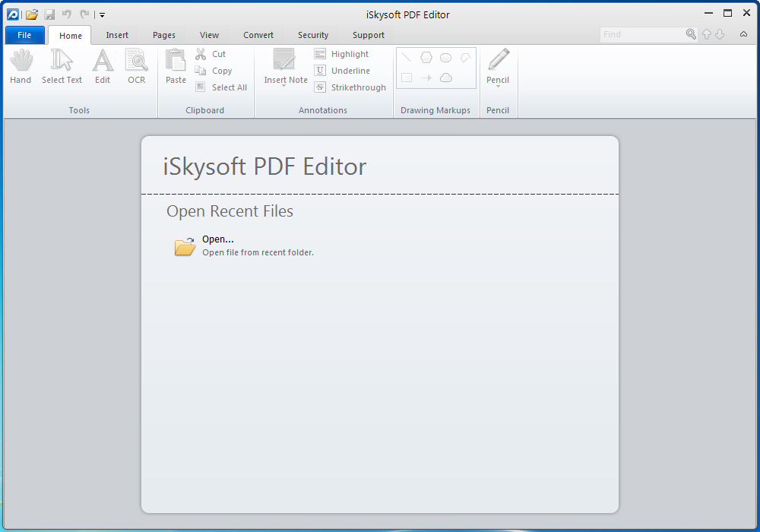Viewport: 760px width, 532px height.
Task: Collapse the ribbon with the chevron arrow
Action: tap(743, 34)
